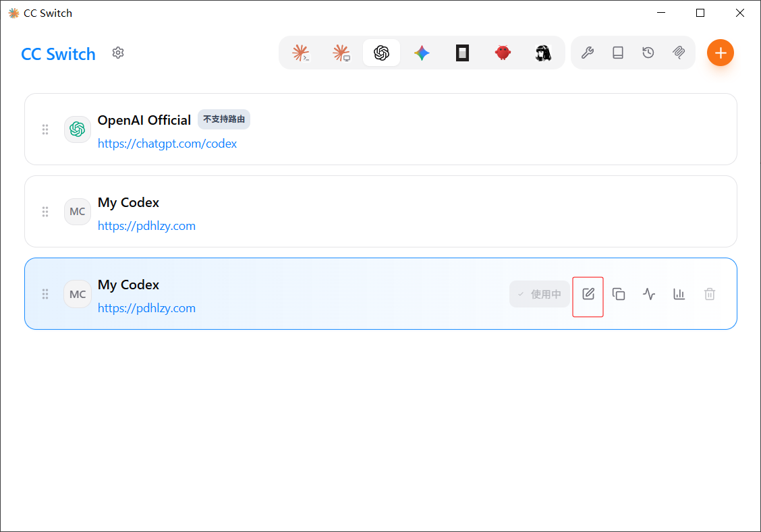Select the Gemini sparkle app tab
The image size is (761, 532).
pyautogui.click(x=422, y=53)
